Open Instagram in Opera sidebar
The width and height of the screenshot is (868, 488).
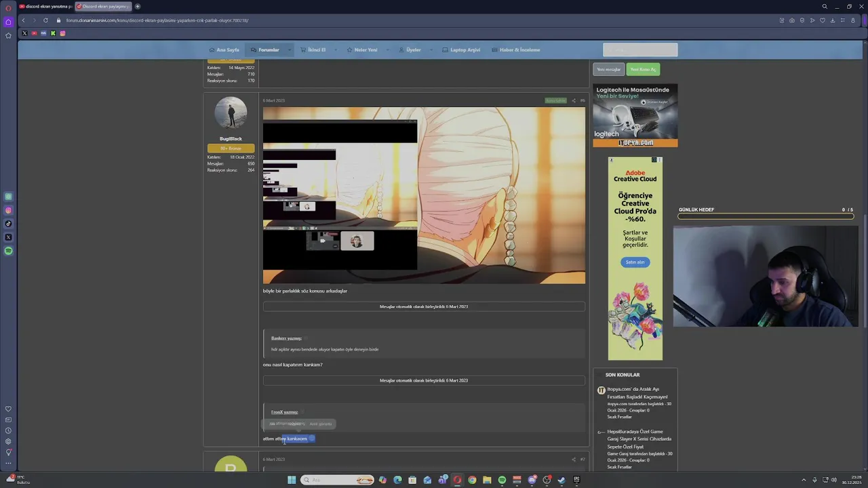[8, 210]
